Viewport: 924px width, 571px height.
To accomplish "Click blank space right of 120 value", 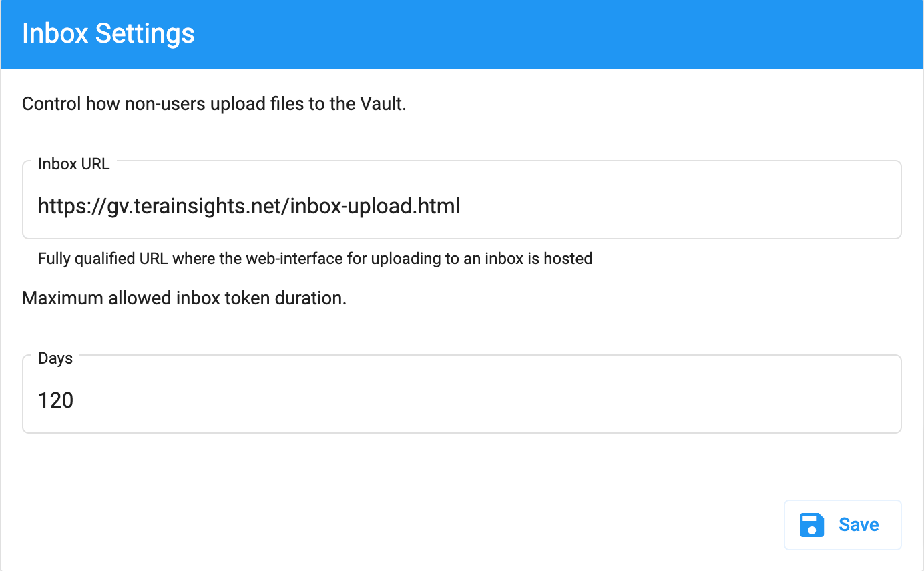I will click(x=467, y=400).
